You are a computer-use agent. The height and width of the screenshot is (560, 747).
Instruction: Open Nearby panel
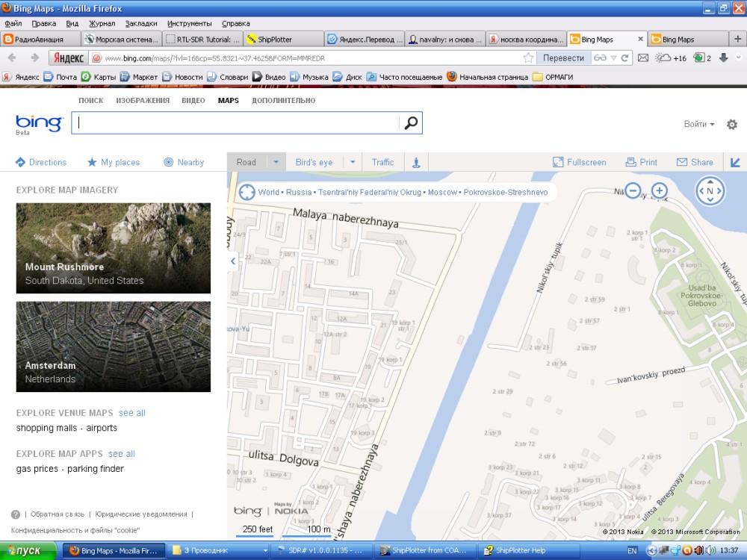184,162
